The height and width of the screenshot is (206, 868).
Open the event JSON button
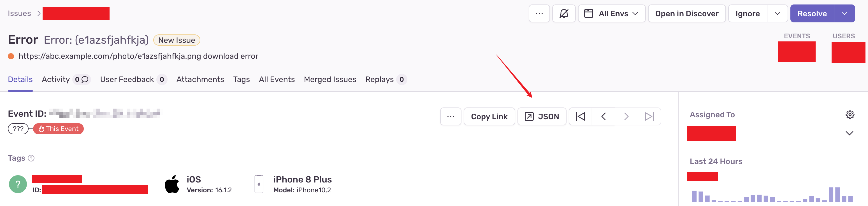pos(542,116)
